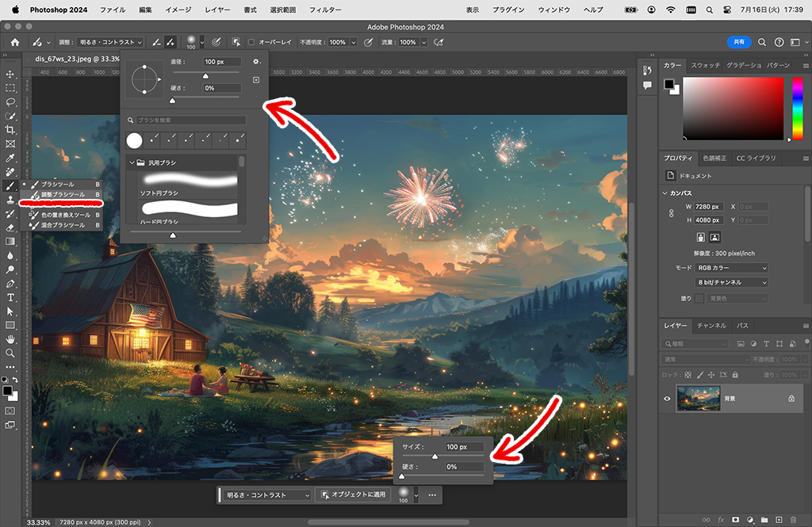This screenshot has width=812, height=527.
Task: Select the Crop tool
Action: tap(10, 130)
